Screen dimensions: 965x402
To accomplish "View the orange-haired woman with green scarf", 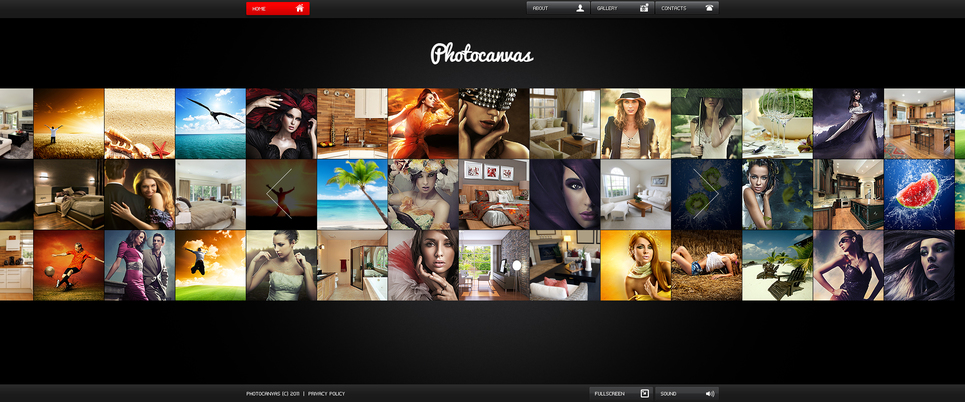I will point(636,265).
